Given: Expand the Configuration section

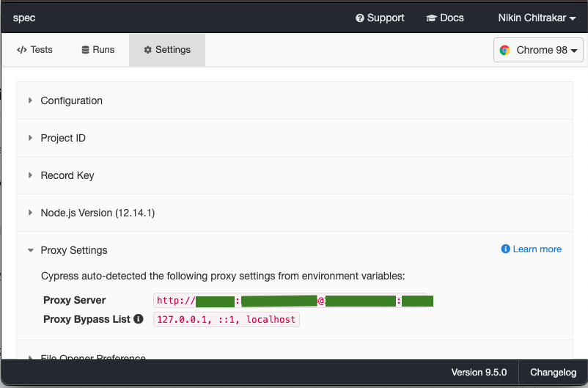Looking at the screenshot, I should tap(295, 100).
